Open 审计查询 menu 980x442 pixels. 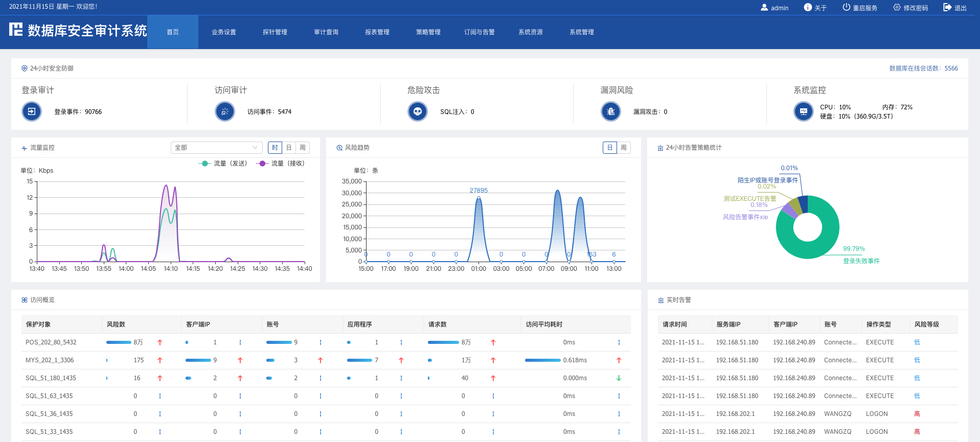point(326,32)
